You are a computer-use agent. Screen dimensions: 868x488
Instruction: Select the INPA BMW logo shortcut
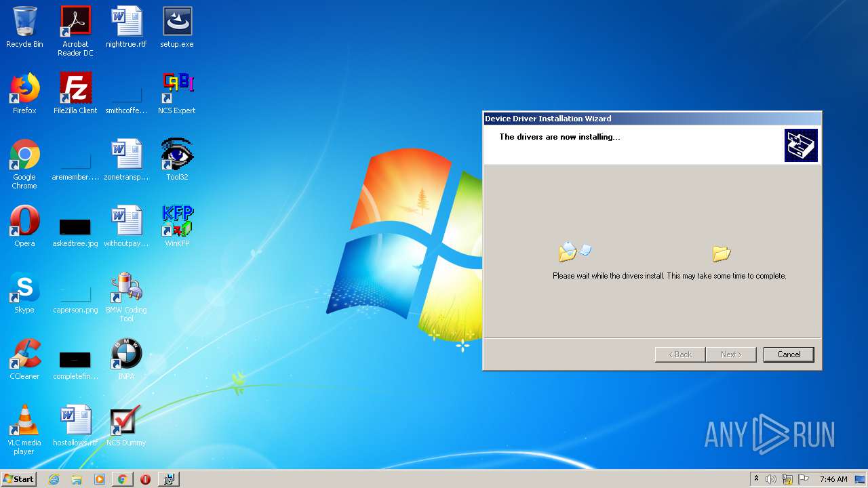(x=126, y=359)
